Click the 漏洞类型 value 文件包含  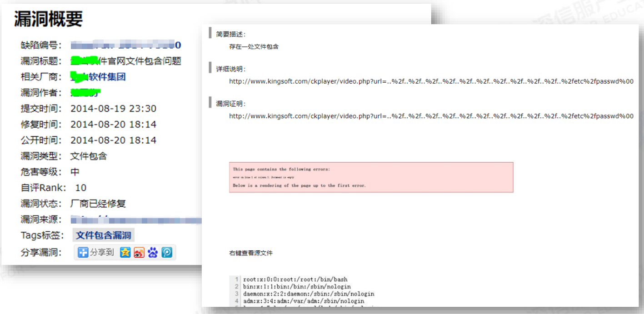[89, 156]
